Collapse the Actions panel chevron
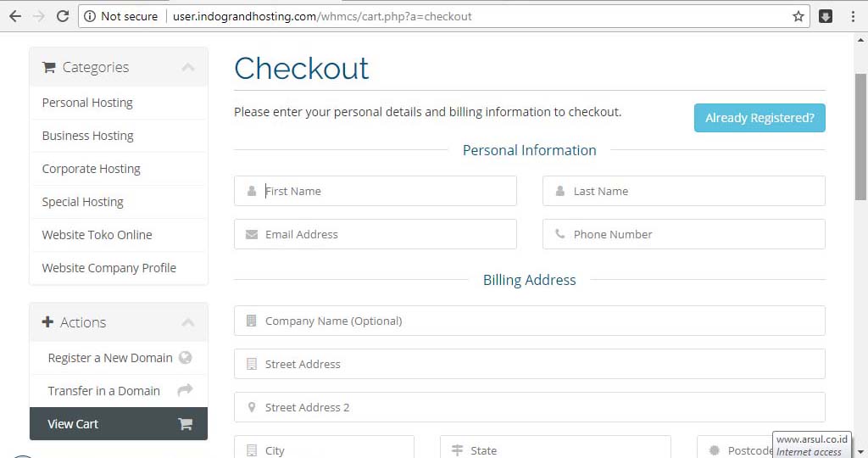The height and width of the screenshot is (458, 868). [x=187, y=322]
